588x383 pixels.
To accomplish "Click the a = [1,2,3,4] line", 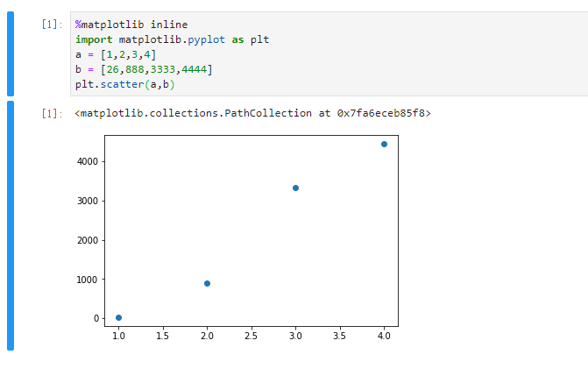I will coord(116,54).
